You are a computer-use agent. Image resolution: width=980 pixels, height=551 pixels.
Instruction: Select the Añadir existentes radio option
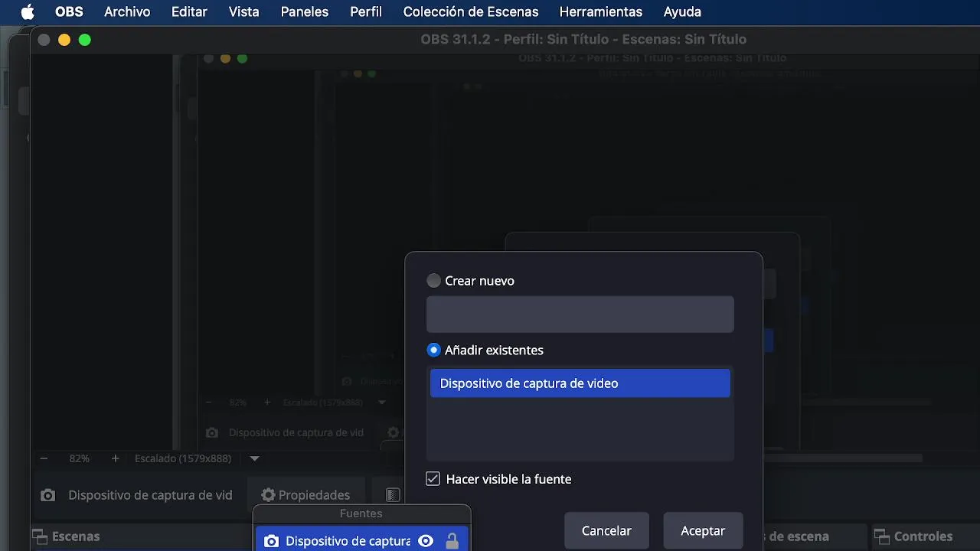[x=434, y=350]
